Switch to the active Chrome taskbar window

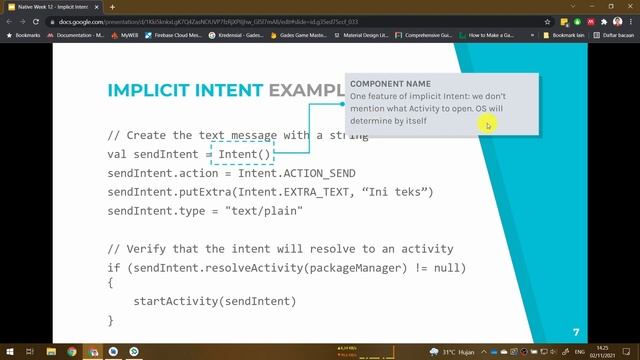pos(93,352)
